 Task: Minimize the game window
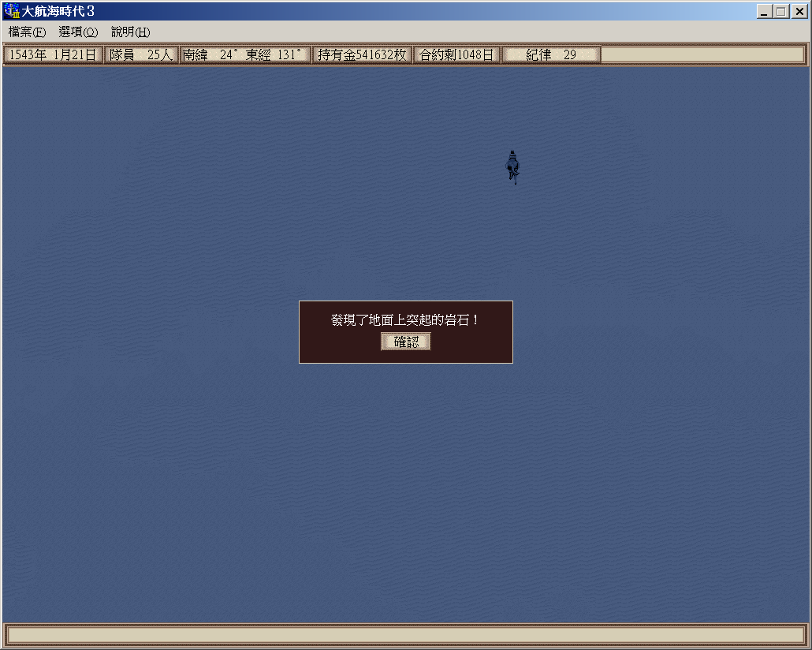(764, 12)
